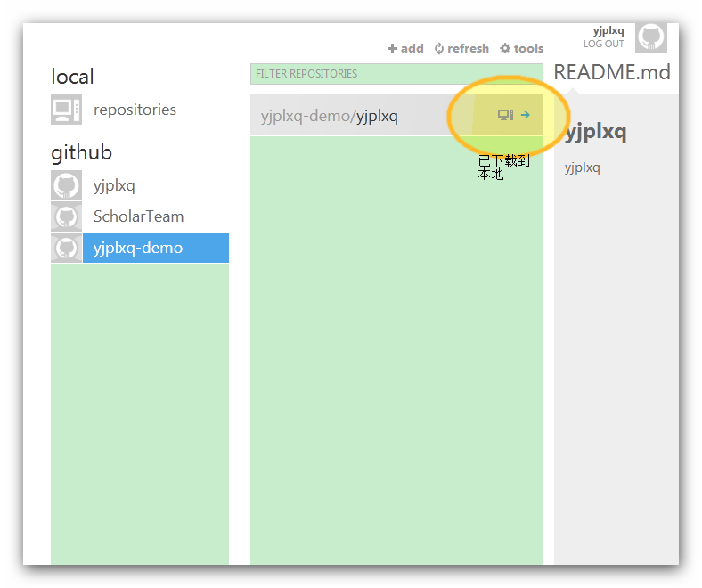
Task: Click the github section heading
Action: pyautogui.click(x=81, y=153)
